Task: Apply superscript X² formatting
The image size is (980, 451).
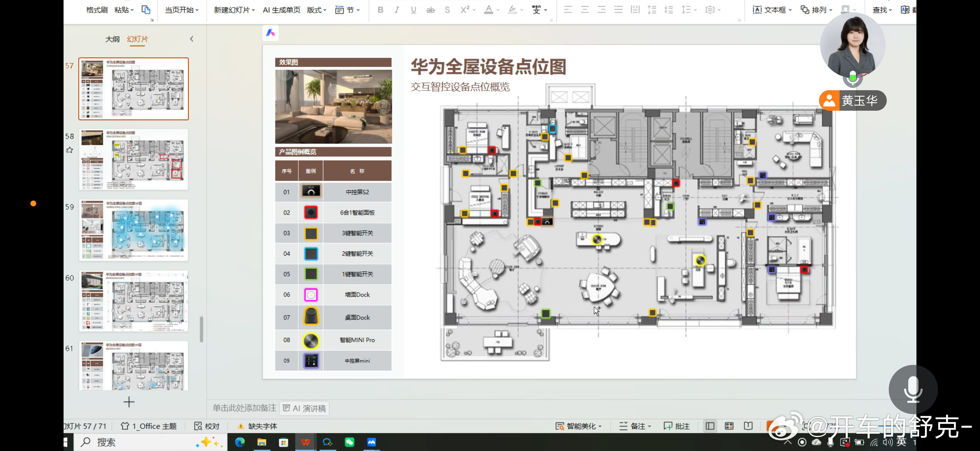Action: coord(465,10)
